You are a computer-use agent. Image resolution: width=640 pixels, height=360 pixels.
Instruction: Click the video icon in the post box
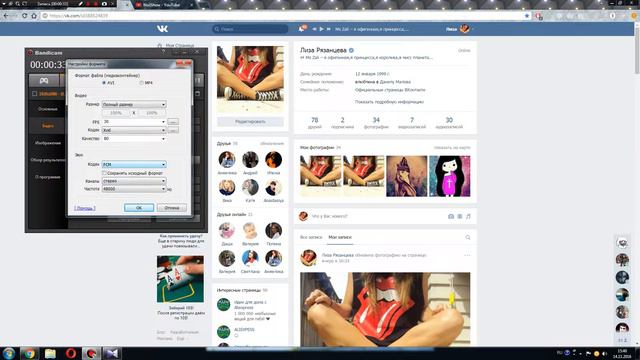(460, 216)
